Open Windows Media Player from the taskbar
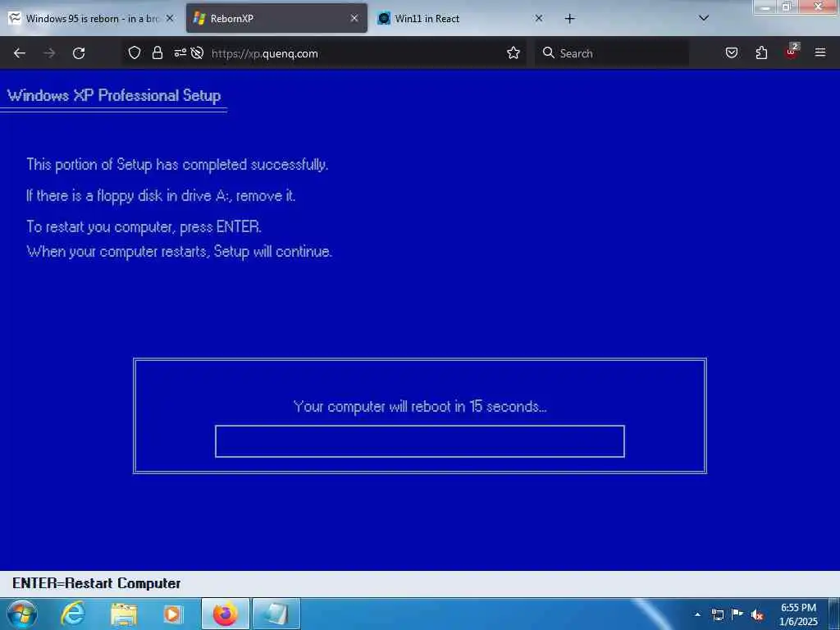The height and width of the screenshot is (630, 840). coord(173,614)
